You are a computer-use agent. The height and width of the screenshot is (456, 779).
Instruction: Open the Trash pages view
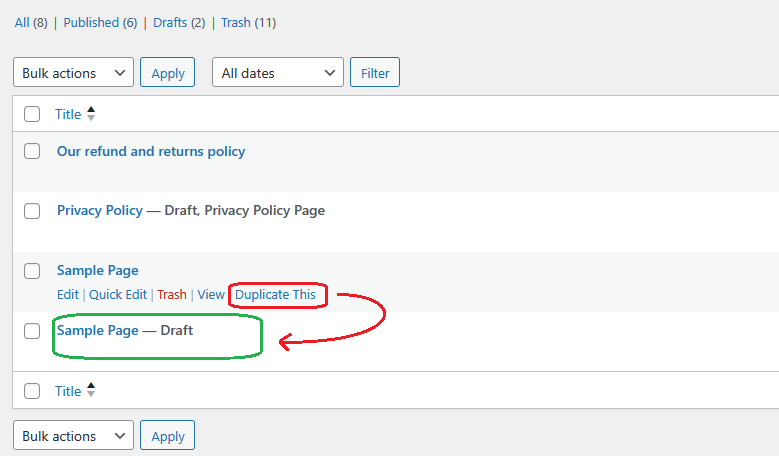[x=236, y=22]
